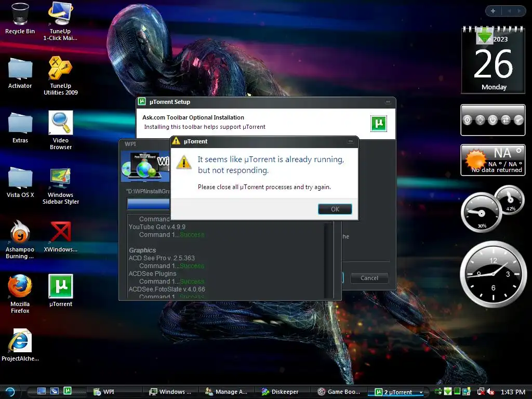This screenshot has width=532, height=399.
Task: Launch µTorrent from quick launch bar
Action: coord(68,391)
